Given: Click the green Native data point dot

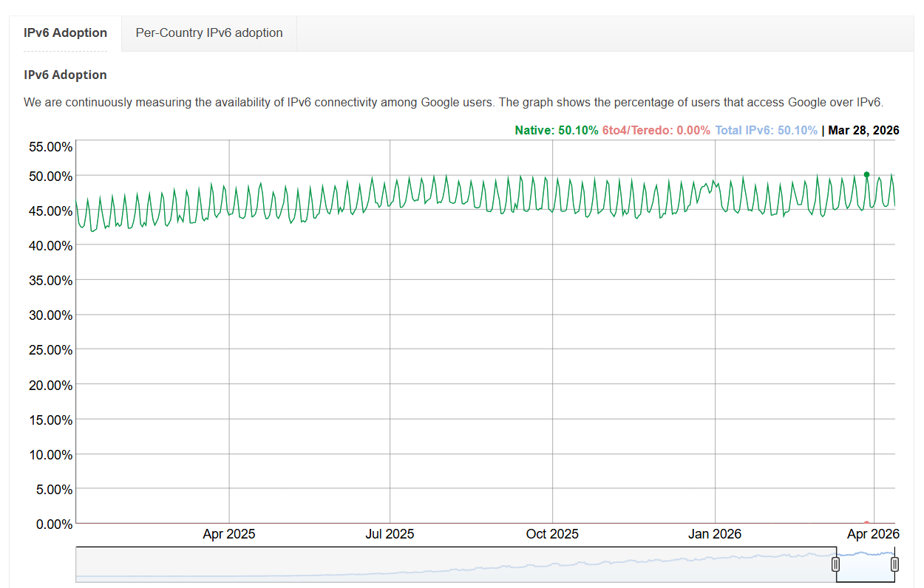Looking at the screenshot, I should coord(866,175).
